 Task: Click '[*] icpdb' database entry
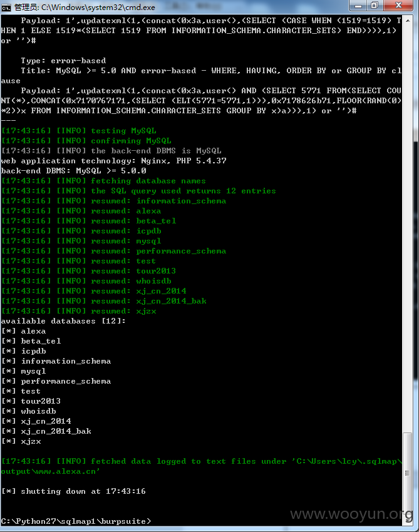pyautogui.click(x=23, y=351)
